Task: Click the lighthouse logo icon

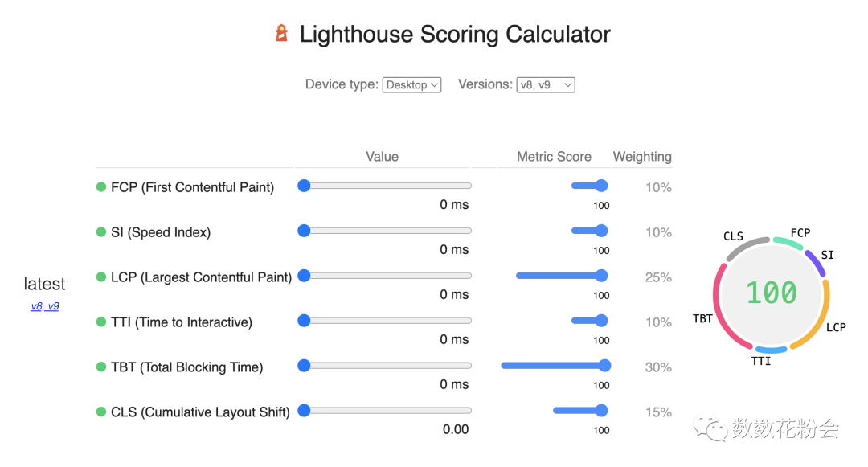Action: 282,33
